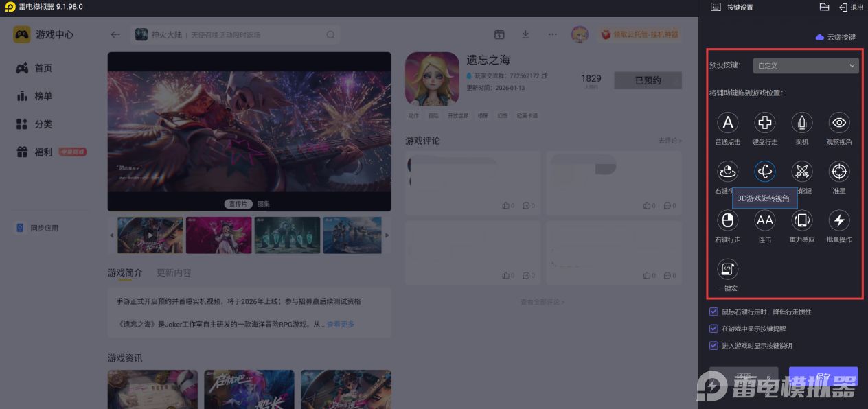
Task: Click the magnifier search icon
Action: click(330, 34)
